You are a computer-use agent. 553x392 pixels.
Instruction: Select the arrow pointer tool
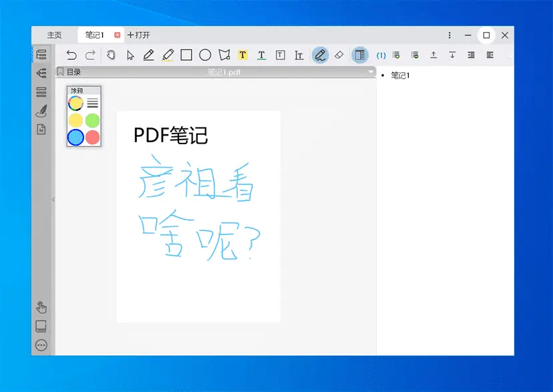(130, 55)
